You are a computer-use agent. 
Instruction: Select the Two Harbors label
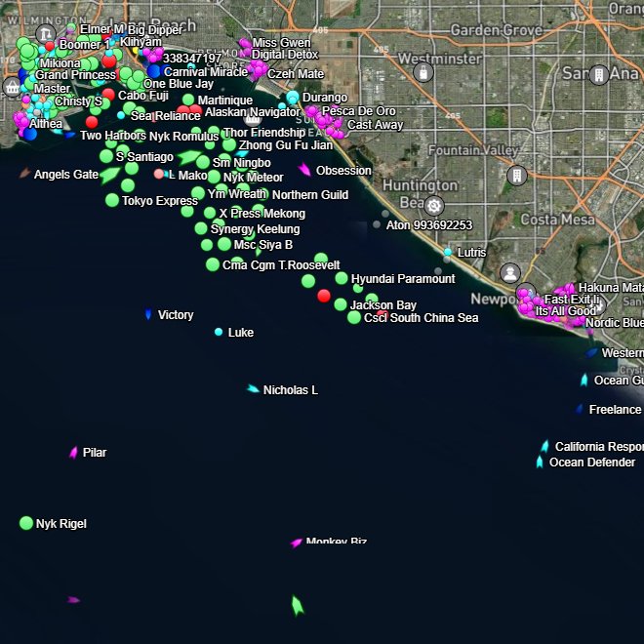pyautogui.click(x=113, y=135)
